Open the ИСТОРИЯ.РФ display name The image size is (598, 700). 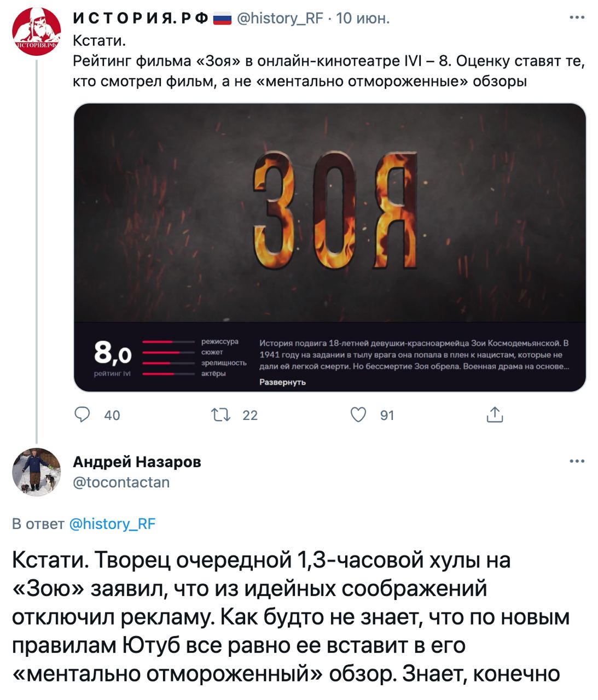coord(141,19)
